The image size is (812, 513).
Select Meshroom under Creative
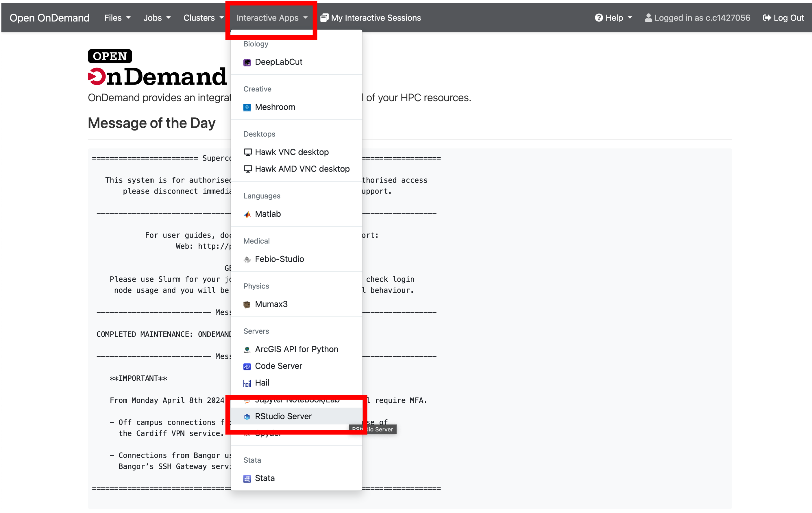pyautogui.click(x=296, y=107)
